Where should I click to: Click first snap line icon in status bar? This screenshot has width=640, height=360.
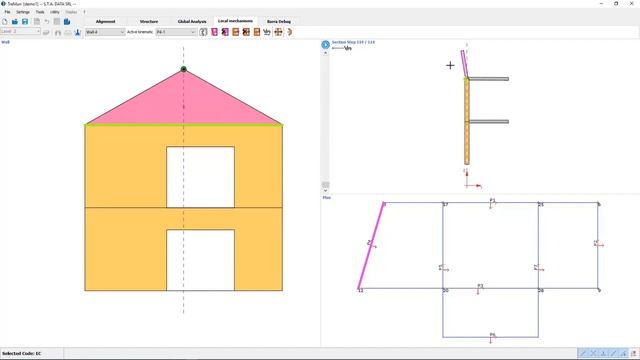pos(583,353)
